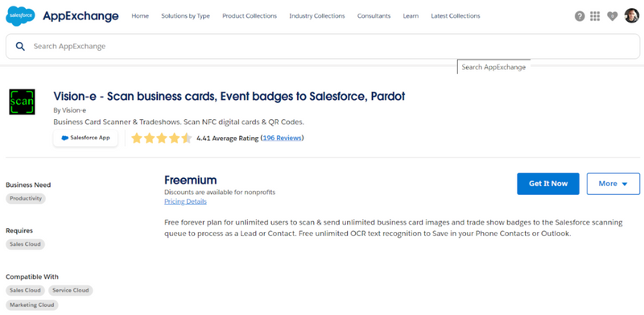Click the Salesforce cloud logo
The image size is (644, 315).
(21, 16)
